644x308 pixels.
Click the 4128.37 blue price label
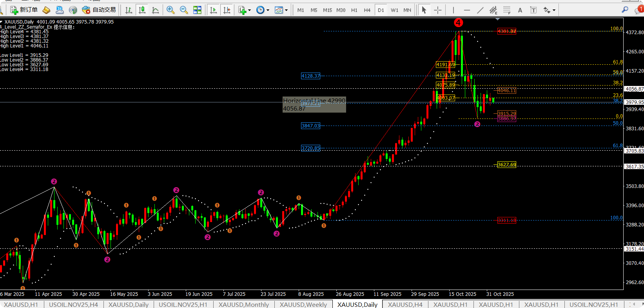[x=310, y=76]
